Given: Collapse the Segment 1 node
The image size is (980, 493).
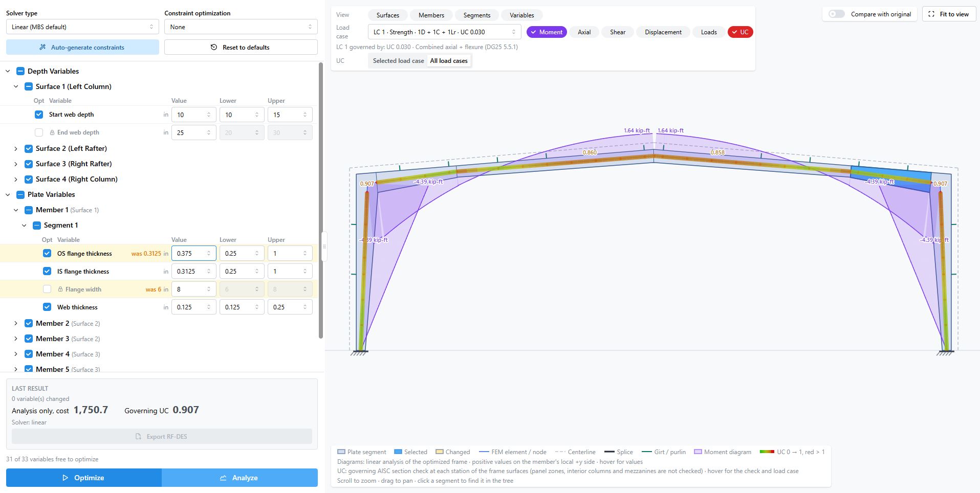Looking at the screenshot, I should [x=24, y=225].
